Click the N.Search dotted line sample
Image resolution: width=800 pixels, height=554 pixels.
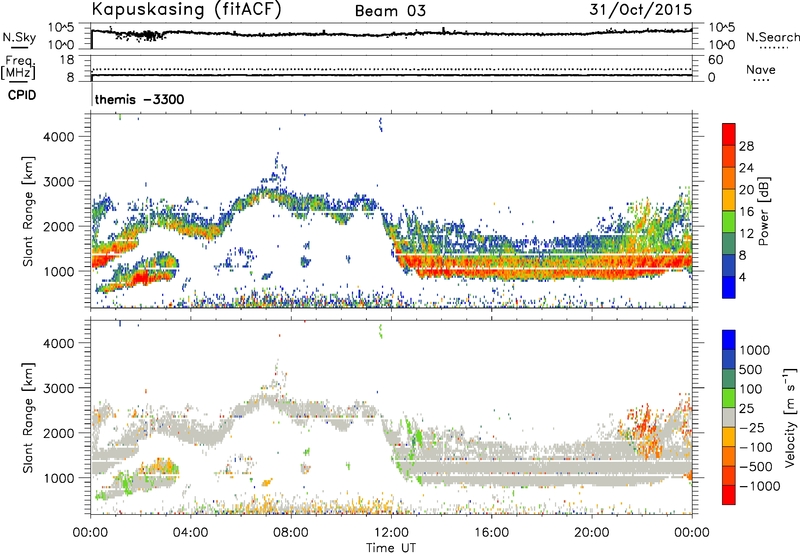pyautogui.click(x=773, y=48)
